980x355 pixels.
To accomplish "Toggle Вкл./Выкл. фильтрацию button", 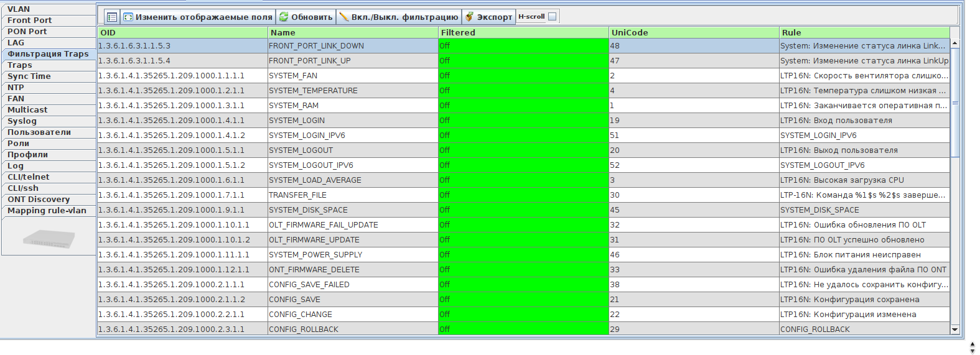I will [x=398, y=17].
